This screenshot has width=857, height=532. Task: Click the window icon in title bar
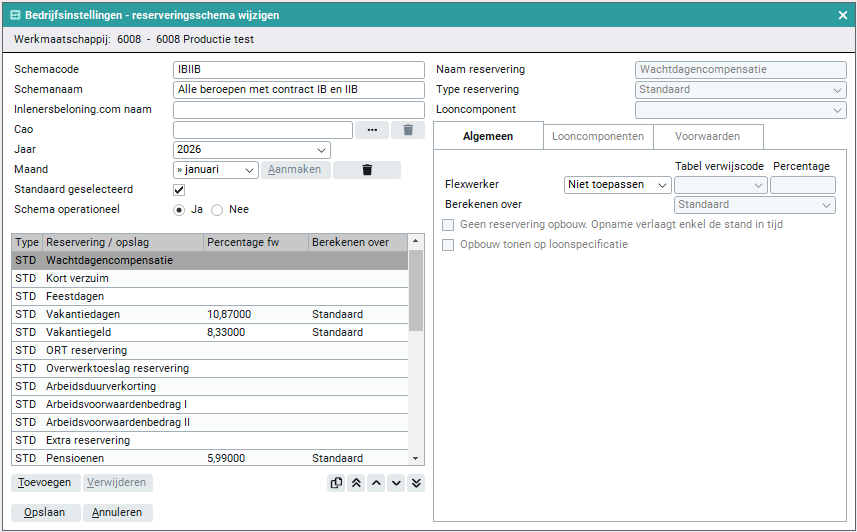(x=15, y=15)
